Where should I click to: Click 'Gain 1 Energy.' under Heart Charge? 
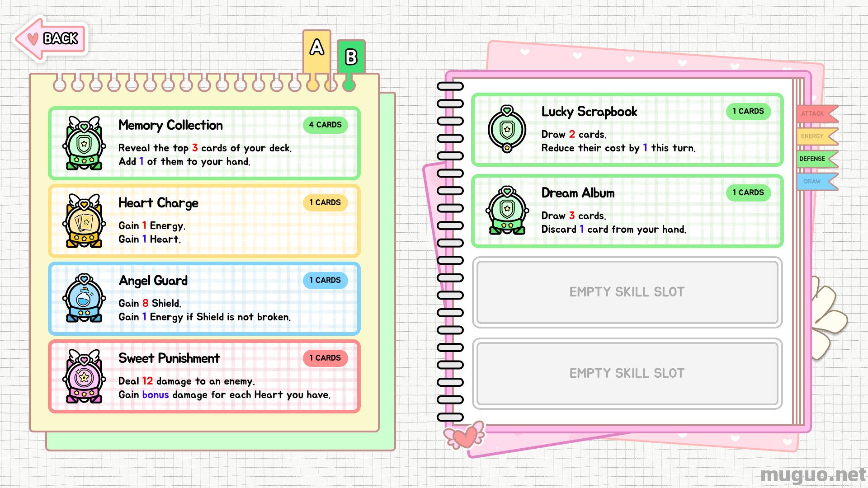[x=152, y=226]
